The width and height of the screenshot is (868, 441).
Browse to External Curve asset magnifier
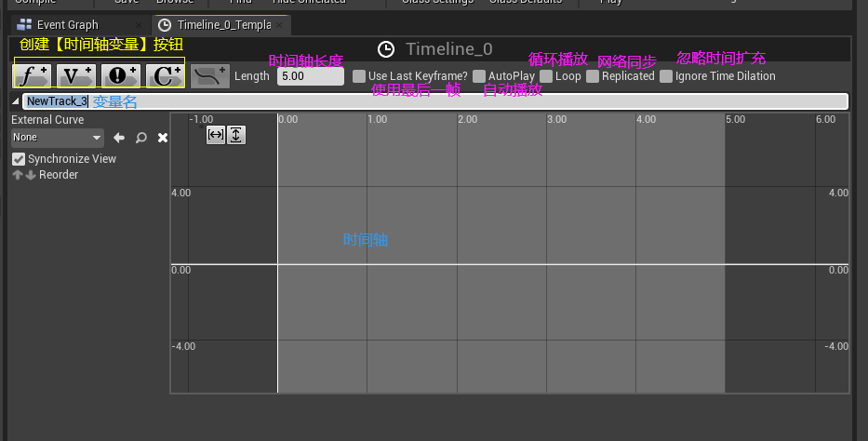coord(141,138)
